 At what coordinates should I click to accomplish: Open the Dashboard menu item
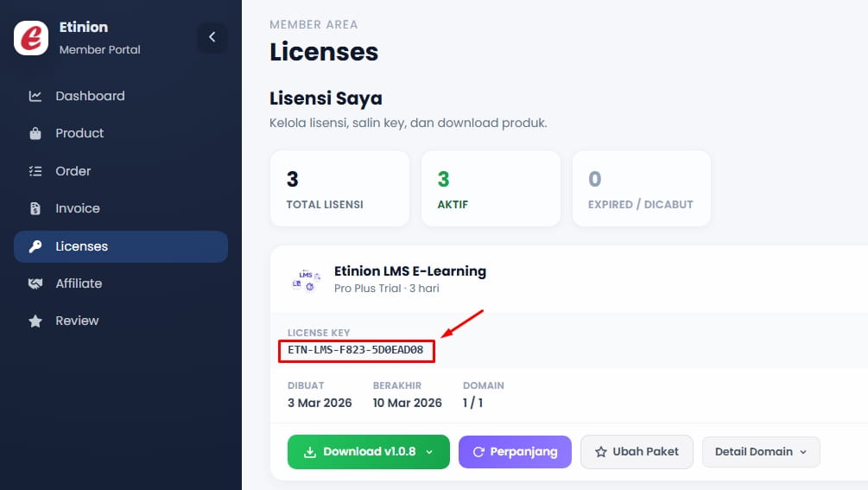pos(90,96)
